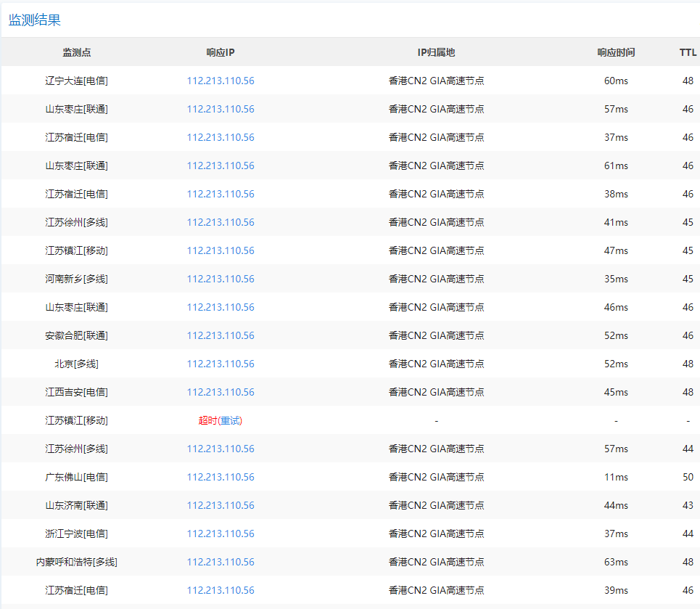Image resolution: width=700 pixels, height=609 pixels.
Task: Open IP link in 广东佛山[电信] row
Action: coord(221,477)
